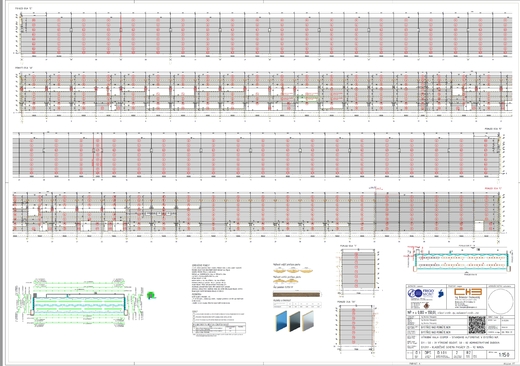Click the blue circular logo in title block
The image size is (520, 366).
414,294
